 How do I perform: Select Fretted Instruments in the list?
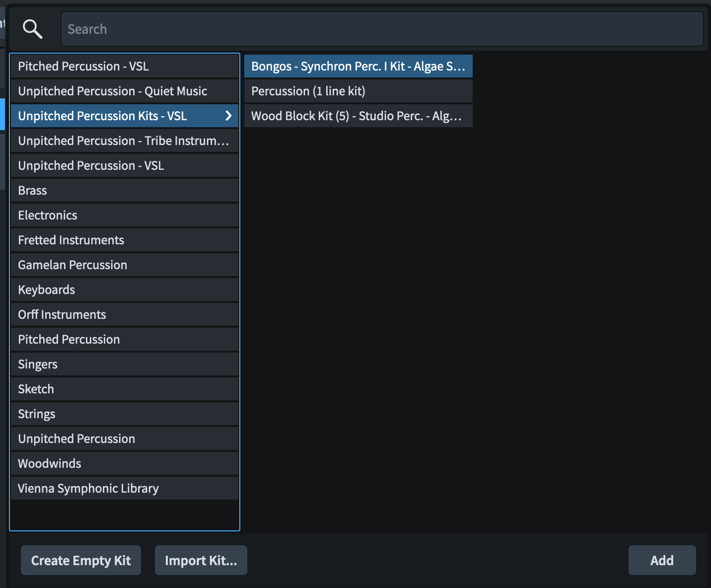(124, 240)
